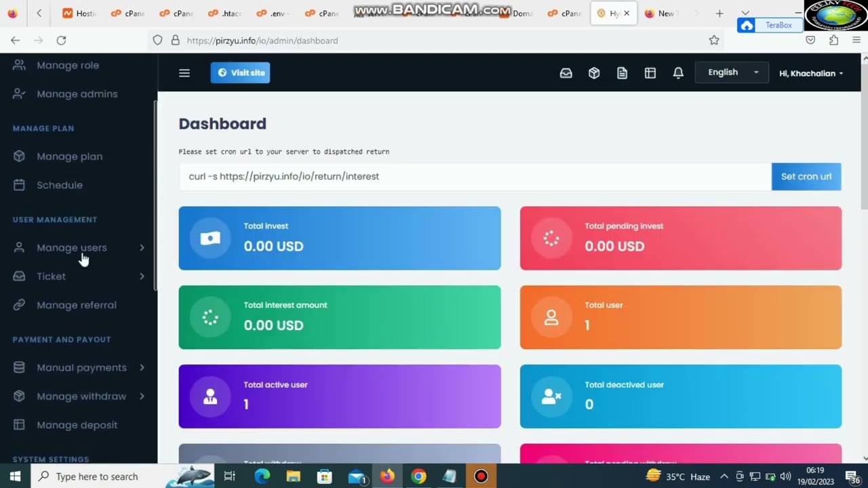Click the cron curl command field

point(475,176)
